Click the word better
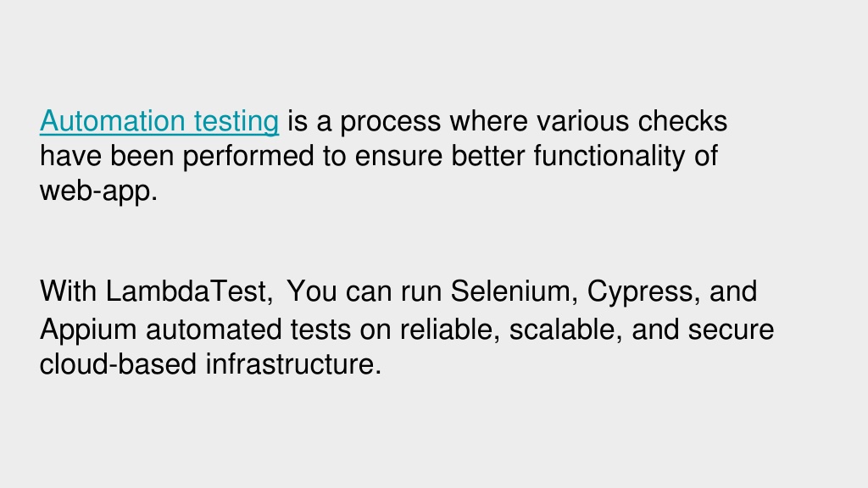Screen dimensions: 868x488 tap(487, 156)
